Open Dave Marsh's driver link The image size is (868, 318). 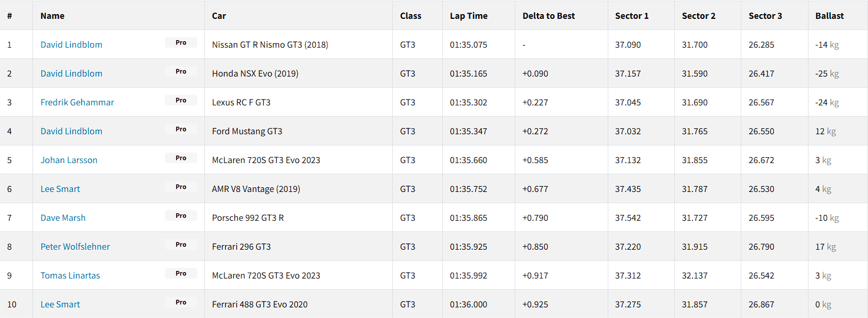click(63, 218)
